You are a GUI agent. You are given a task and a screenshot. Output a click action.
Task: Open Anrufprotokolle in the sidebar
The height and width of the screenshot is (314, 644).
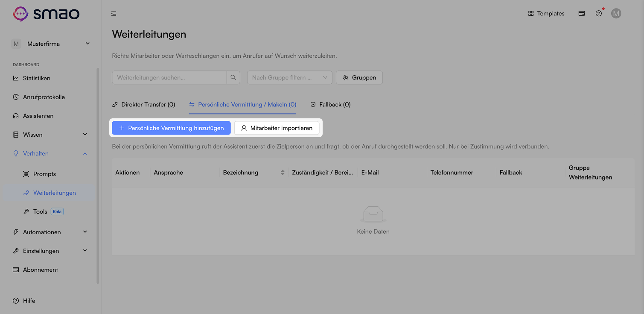(51, 97)
